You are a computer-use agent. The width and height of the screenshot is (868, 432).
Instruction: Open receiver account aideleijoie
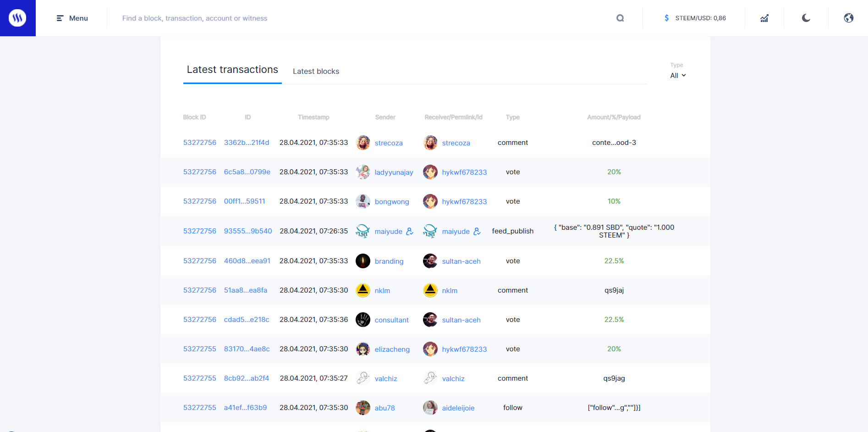(458, 408)
